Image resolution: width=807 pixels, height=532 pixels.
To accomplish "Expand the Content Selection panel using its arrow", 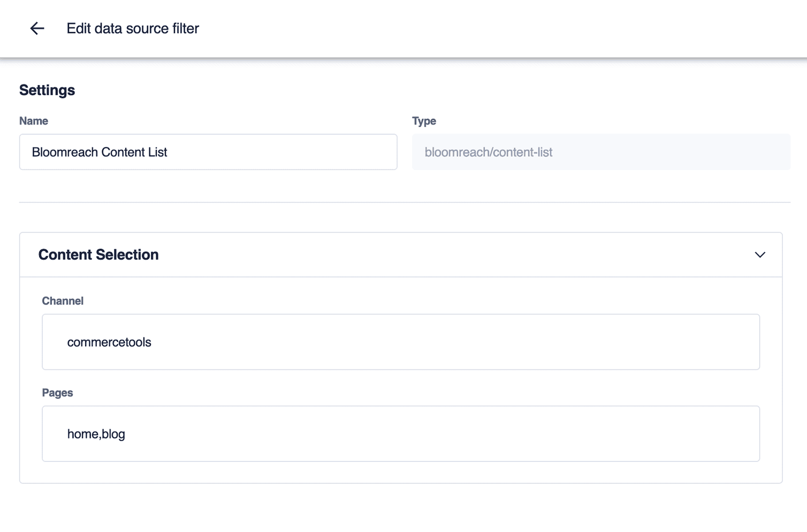I will click(760, 255).
